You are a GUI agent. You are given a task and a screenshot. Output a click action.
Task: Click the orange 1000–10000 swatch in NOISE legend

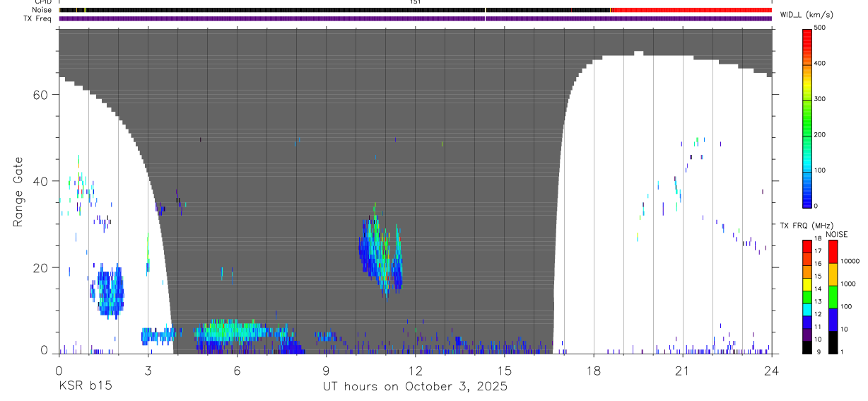pos(833,274)
